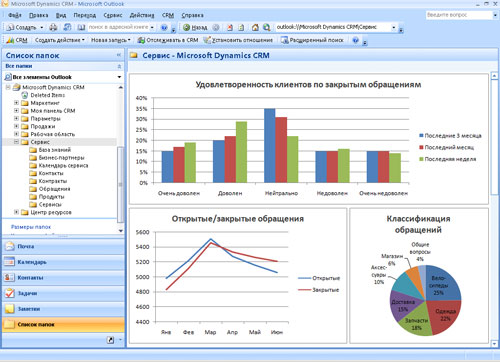500x362 pixels.
Task: Open the Справка menu
Action: (192, 15)
